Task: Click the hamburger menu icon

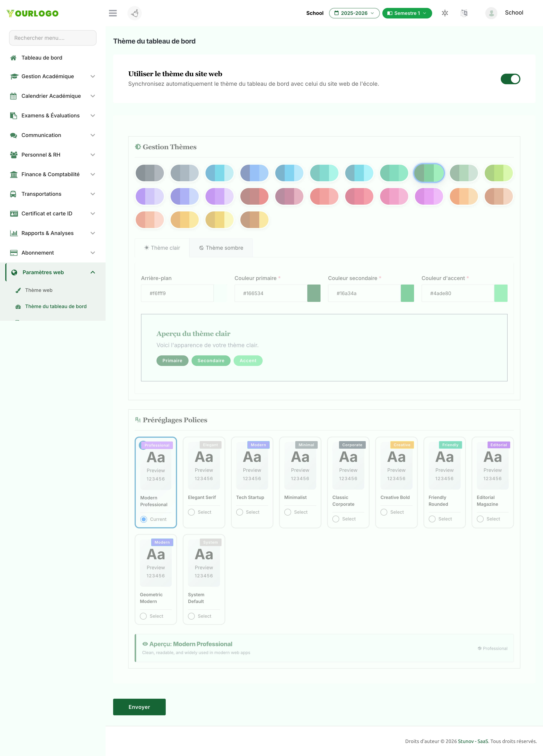Action: coord(113,13)
